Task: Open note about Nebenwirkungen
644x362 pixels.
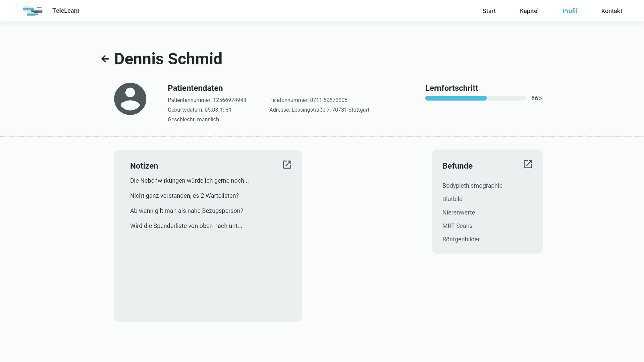Action: 189,181
